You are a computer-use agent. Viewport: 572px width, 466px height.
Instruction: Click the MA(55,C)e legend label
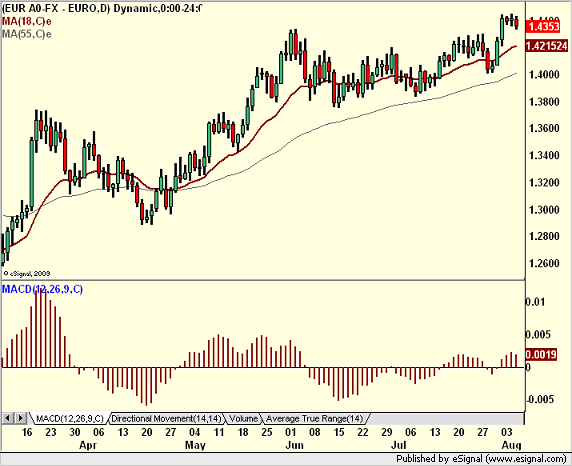[26, 34]
